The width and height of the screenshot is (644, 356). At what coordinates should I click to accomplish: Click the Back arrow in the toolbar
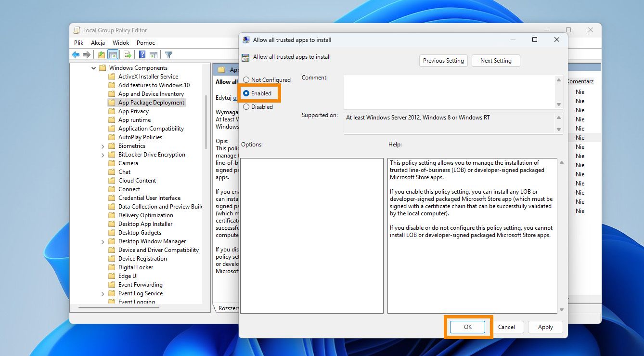coord(76,55)
